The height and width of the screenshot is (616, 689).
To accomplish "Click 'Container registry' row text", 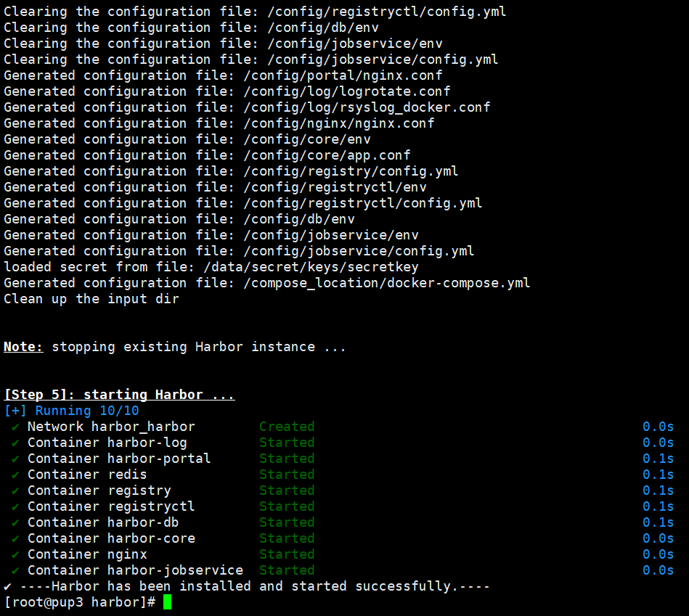I will point(99,490).
